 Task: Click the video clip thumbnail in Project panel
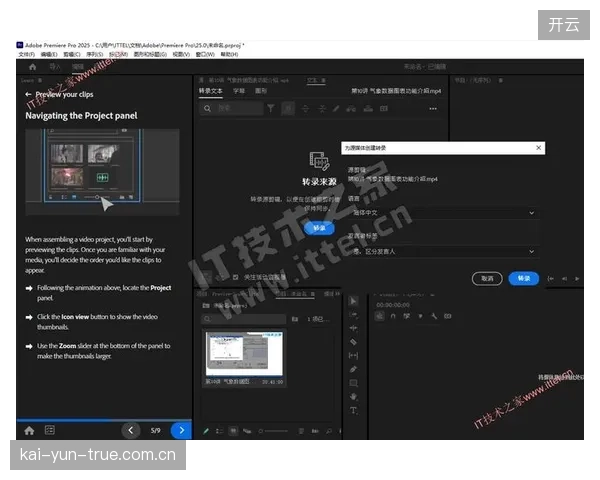point(244,354)
